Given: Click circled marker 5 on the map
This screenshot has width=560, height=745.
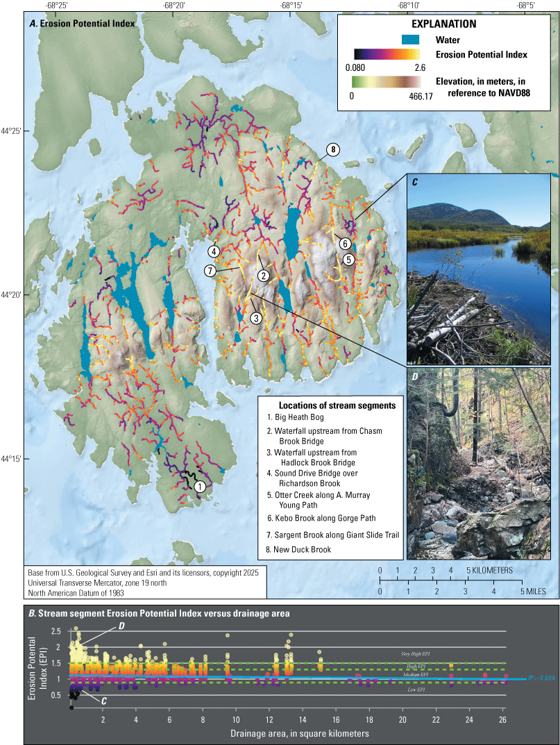Looking at the screenshot, I should coord(349,258).
